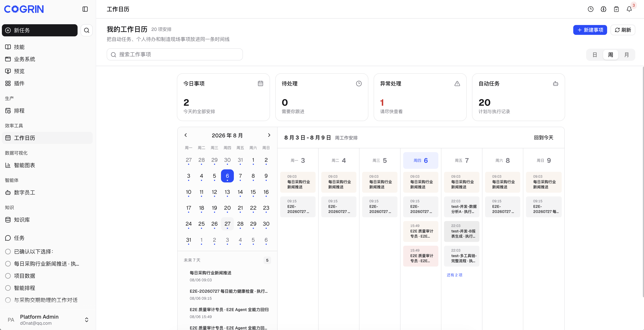The height and width of the screenshot is (330, 644).
Task: Toggle the 已确认以下选择 task circle
Action: pyautogui.click(x=8, y=251)
